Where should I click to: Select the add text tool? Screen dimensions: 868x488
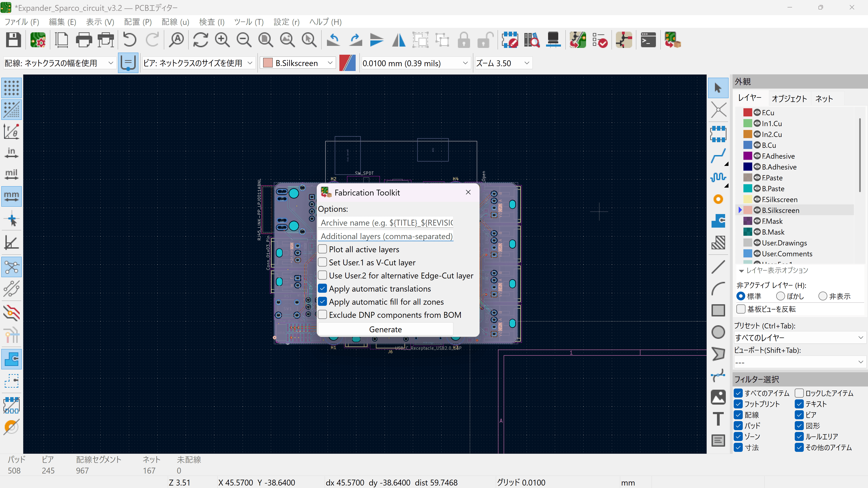(x=718, y=419)
